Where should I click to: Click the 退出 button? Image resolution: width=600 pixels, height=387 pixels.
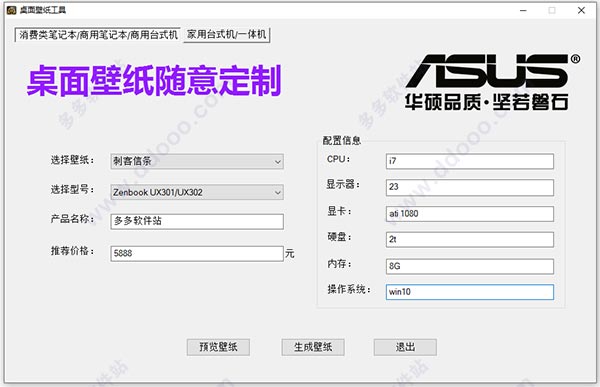(x=405, y=347)
